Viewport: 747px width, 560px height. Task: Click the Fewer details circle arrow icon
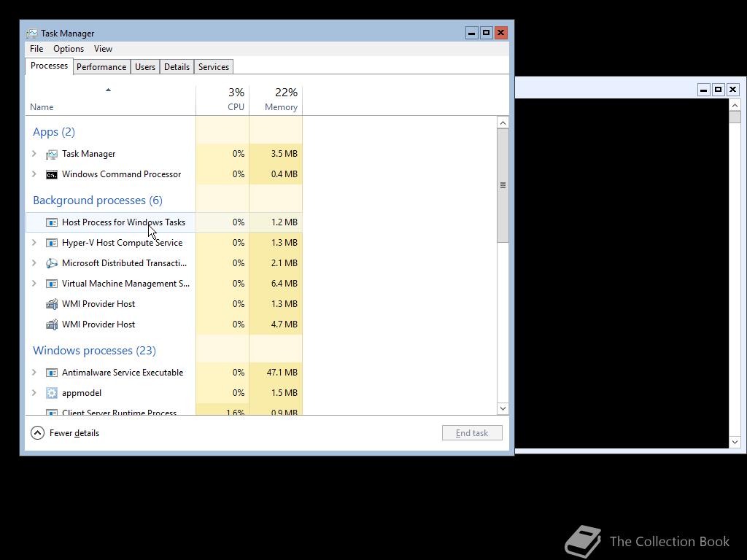(x=38, y=433)
